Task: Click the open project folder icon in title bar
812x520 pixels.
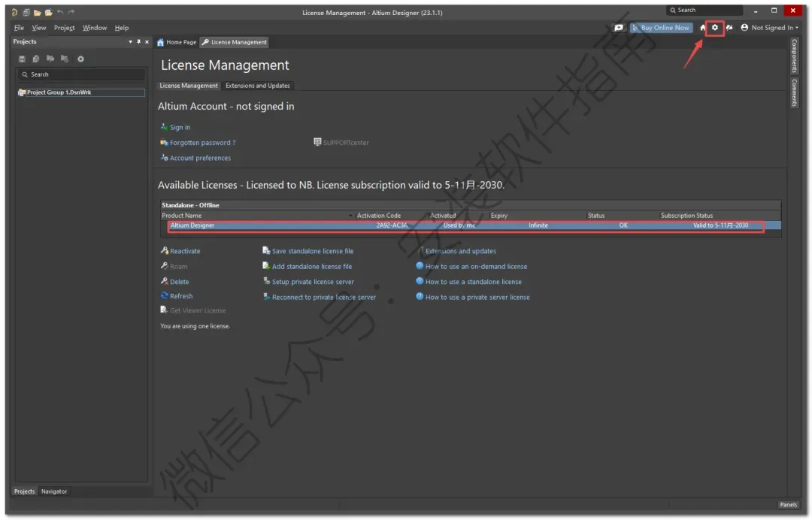Action: (x=49, y=13)
